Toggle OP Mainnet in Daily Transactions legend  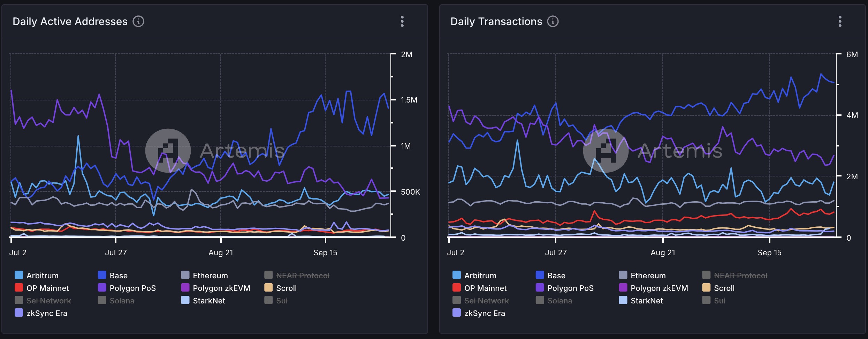[479, 288]
